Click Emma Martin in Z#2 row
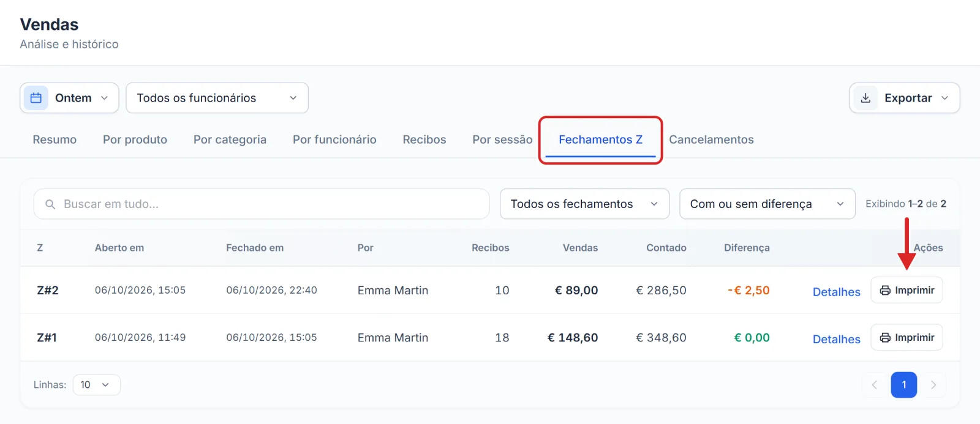The image size is (980, 424). click(x=393, y=290)
